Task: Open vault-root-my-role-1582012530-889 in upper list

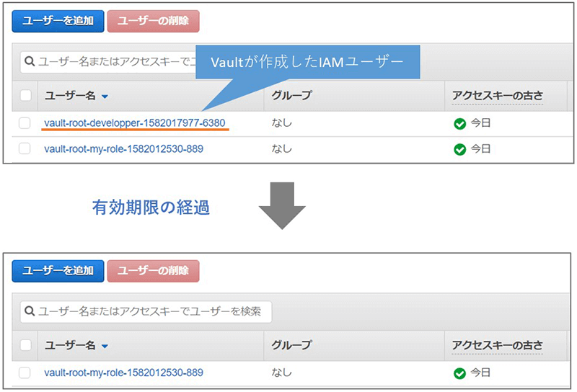Action: click(x=123, y=149)
